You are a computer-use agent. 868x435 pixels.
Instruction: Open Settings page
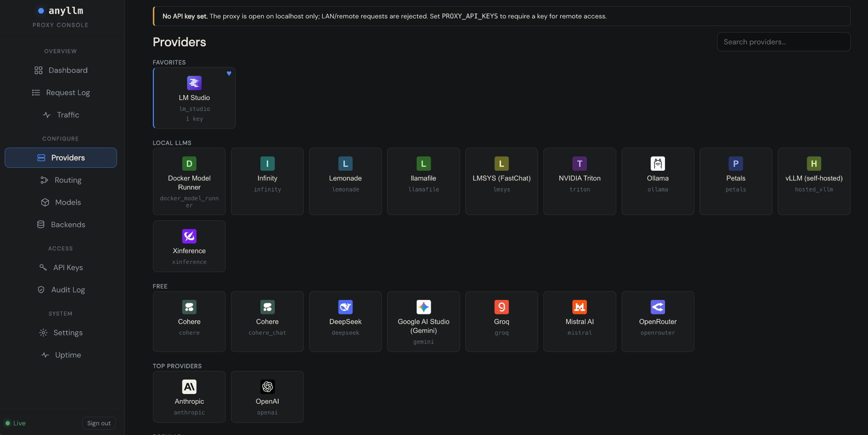pyautogui.click(x=61, y=332)
